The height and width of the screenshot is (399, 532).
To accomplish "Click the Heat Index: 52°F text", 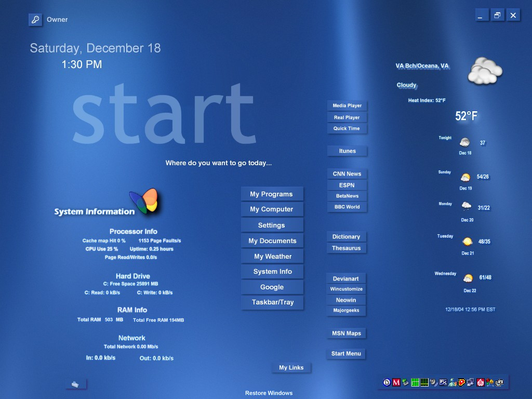I will coord(427,100).
